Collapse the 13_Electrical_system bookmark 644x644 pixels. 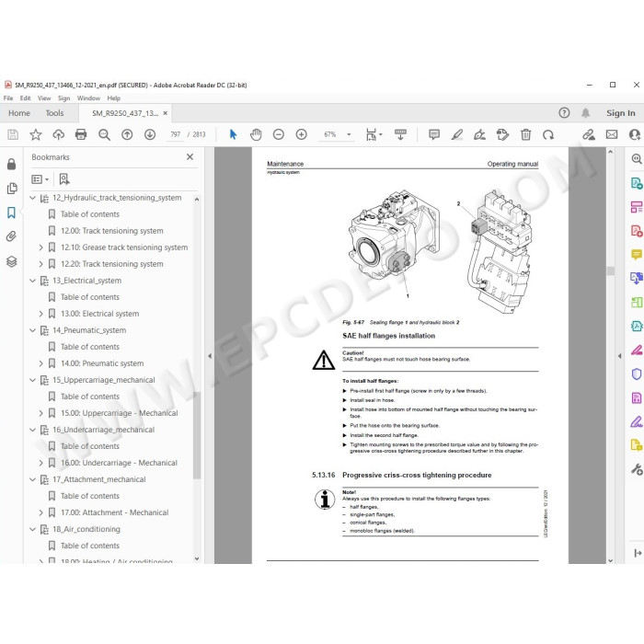pyautogui.click(x=33, y=281)
